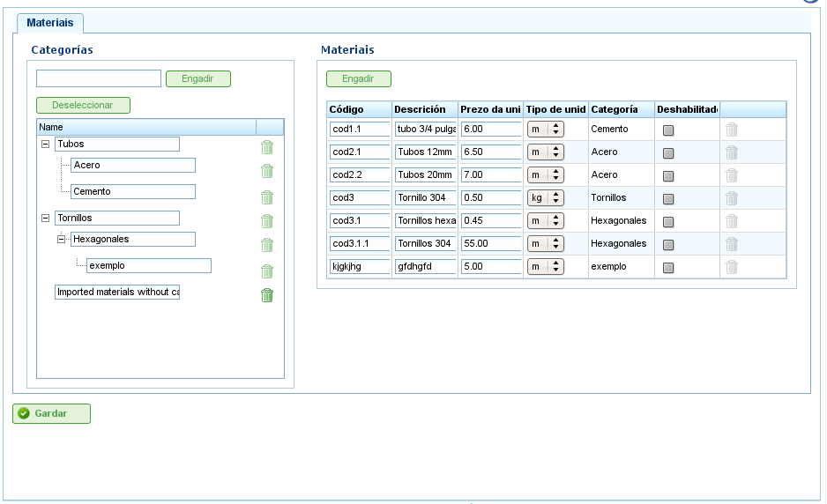Check the Deshabilitado box for cod1.1
This screenshot has width=827, height=504.
point(668,130)
